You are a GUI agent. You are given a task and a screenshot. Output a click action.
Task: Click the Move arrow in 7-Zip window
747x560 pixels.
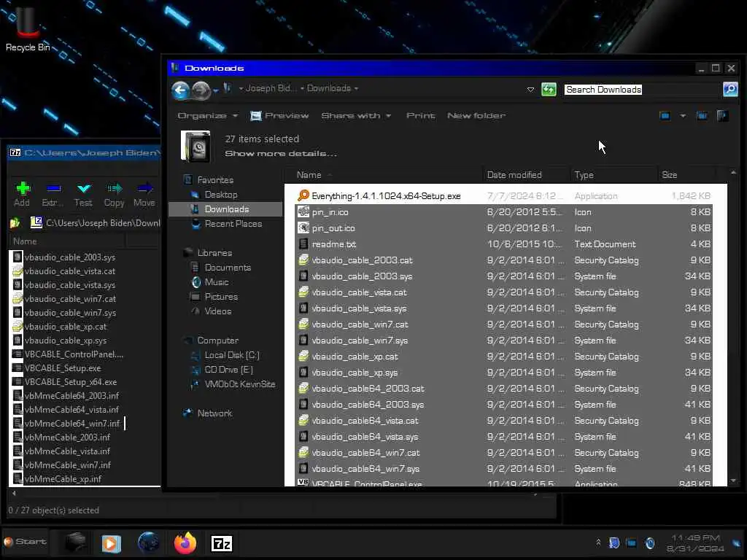[144, 195]
